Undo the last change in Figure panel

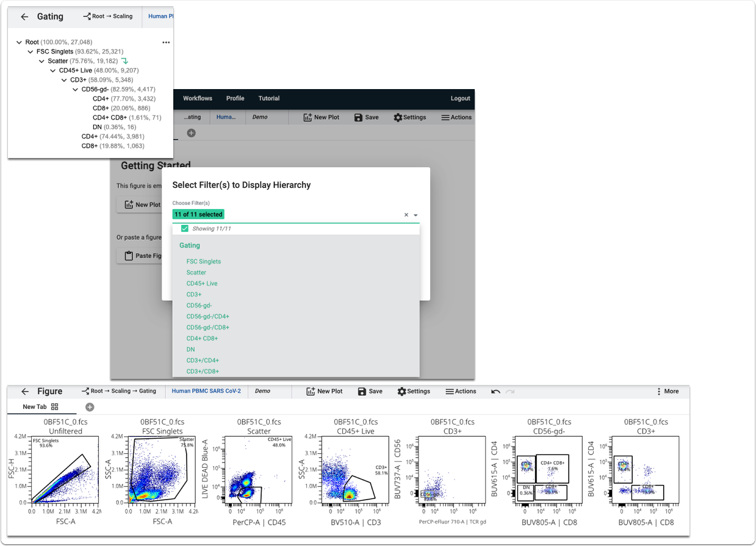click(x=496, y=392)
